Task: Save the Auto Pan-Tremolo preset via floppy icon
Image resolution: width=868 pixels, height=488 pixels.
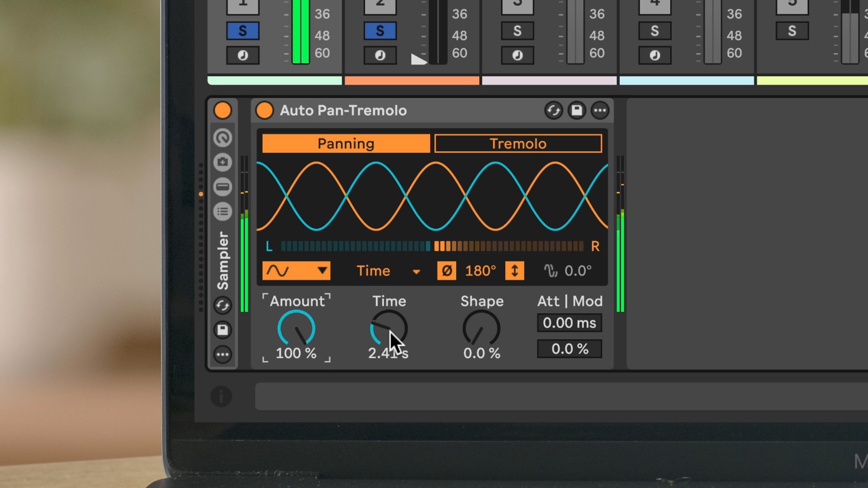Action: (x=577, y=110)
